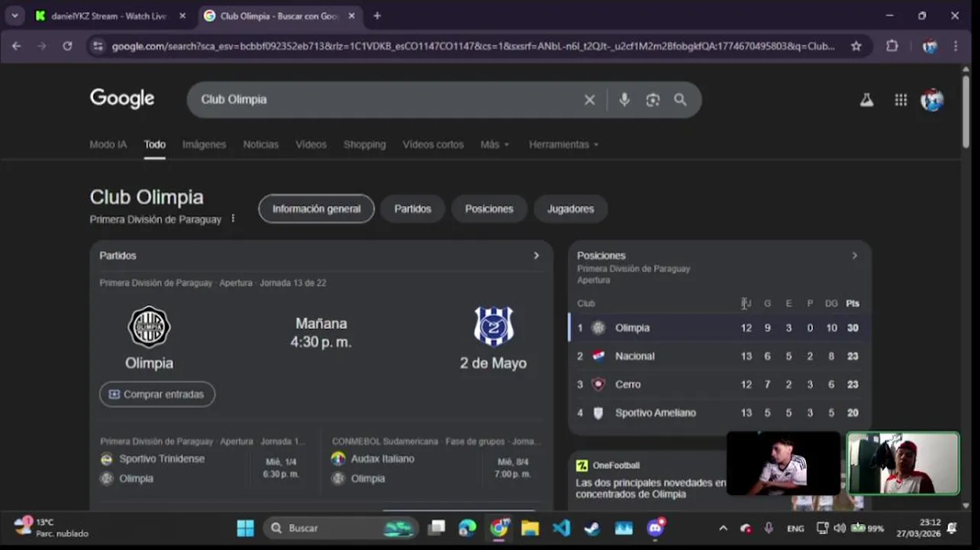The height and width of the screenshot is (550, 980).
Task: Expand the Más dropdown
Action: [x=495, y=144]
